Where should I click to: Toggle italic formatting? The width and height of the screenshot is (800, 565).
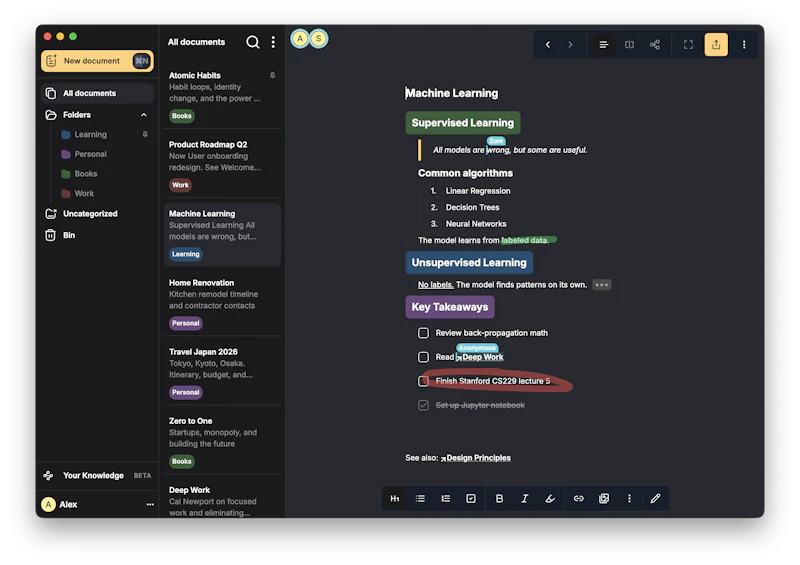point(524,499)
